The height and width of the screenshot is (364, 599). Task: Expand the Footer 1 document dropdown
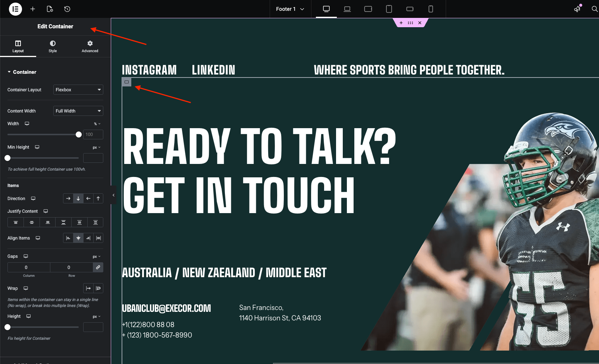(290, 9)
